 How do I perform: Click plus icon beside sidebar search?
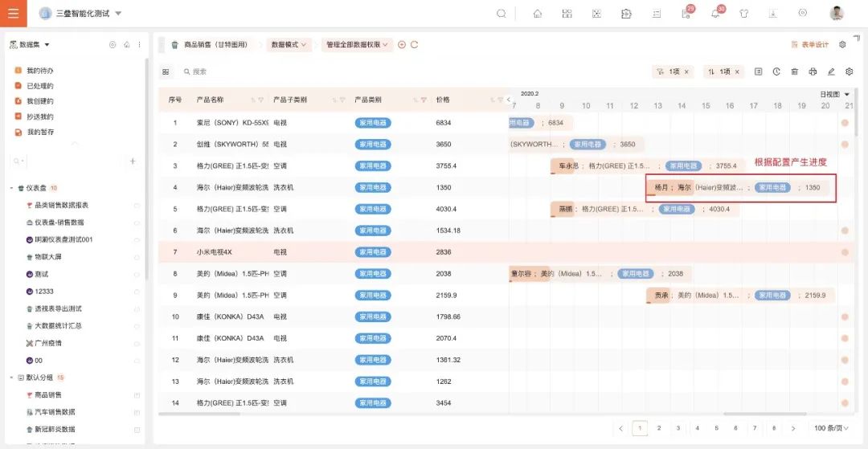coord(133,161)
